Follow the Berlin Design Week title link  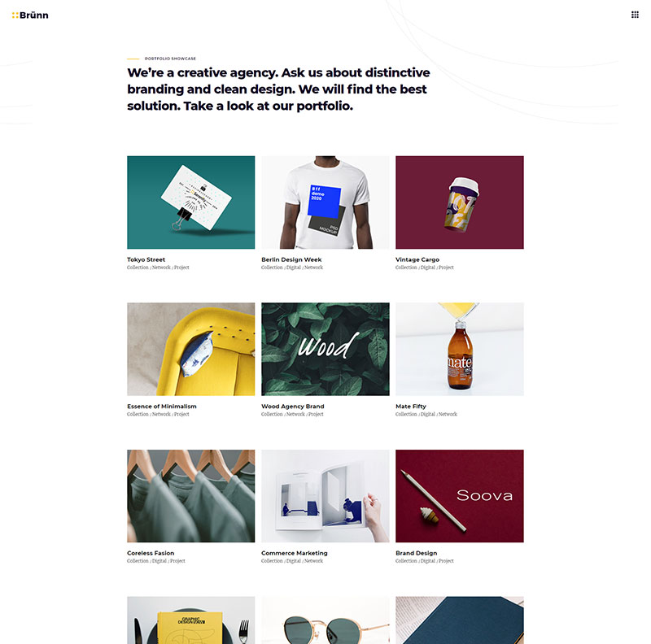coord(291,259)
